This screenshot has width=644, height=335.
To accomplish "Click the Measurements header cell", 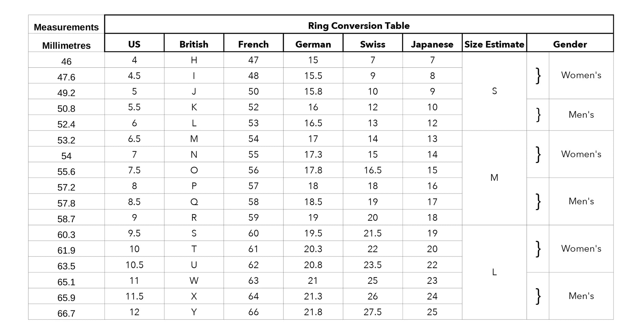I will click(66, 27).
